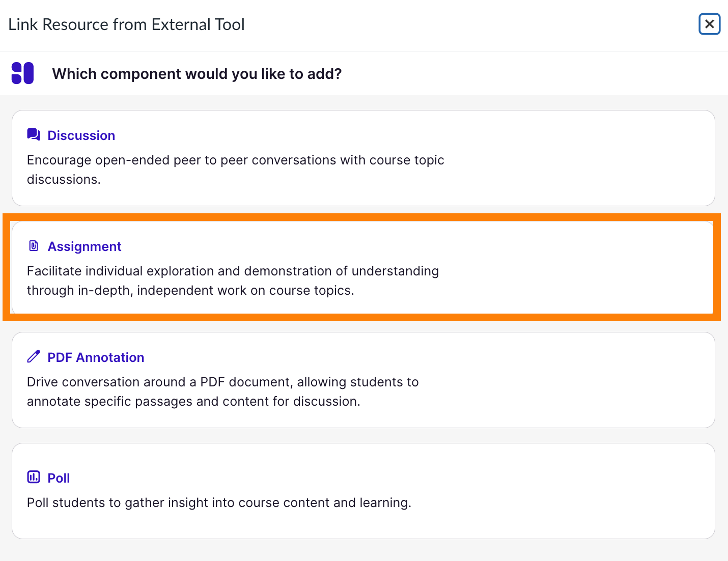Select the highlighted Assignment card area
728x561 pixels.
[x=580, y=267]
